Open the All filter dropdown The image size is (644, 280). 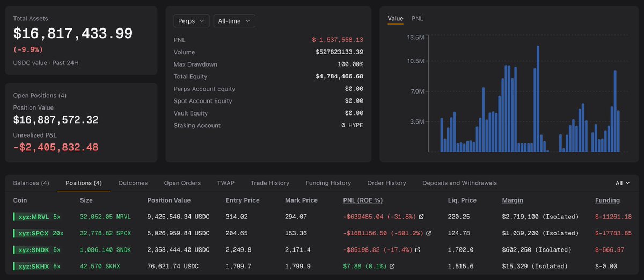point(623,183)
